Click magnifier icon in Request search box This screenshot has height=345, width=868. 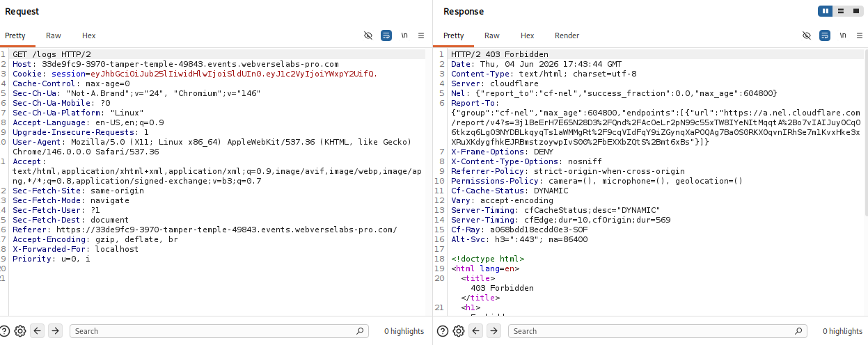point(360,331)
